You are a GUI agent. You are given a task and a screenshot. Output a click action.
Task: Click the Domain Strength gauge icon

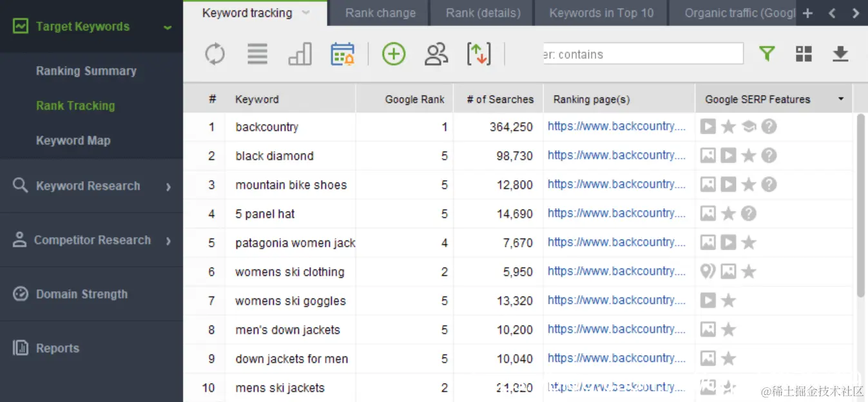point(21,294)
